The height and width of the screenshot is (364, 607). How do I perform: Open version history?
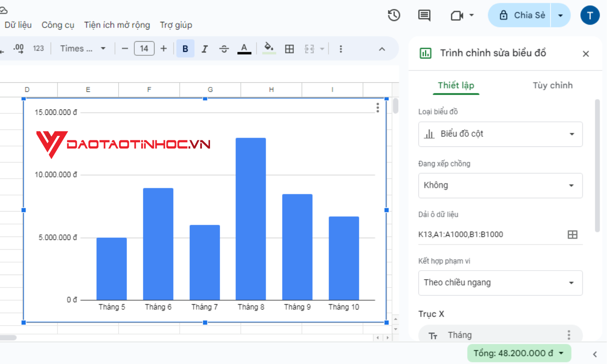(x=394, y=15)
